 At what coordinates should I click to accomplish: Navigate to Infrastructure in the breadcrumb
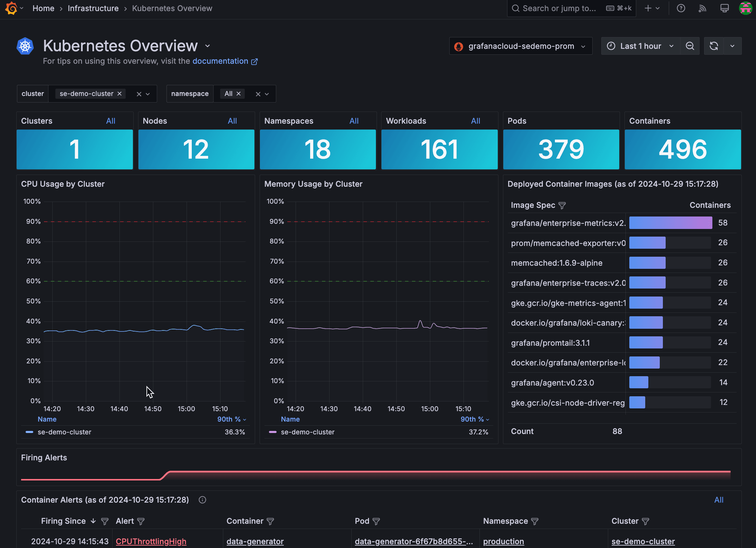pyautogui.click(x=93, y=8)
